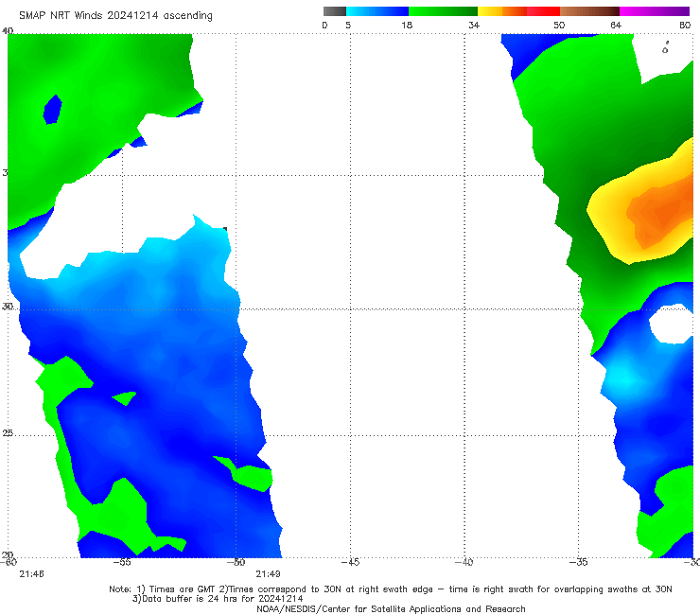Click the small blue patch inside the upper-left green area
Viewport: 700px width, 615px height.
click(53, 110)
